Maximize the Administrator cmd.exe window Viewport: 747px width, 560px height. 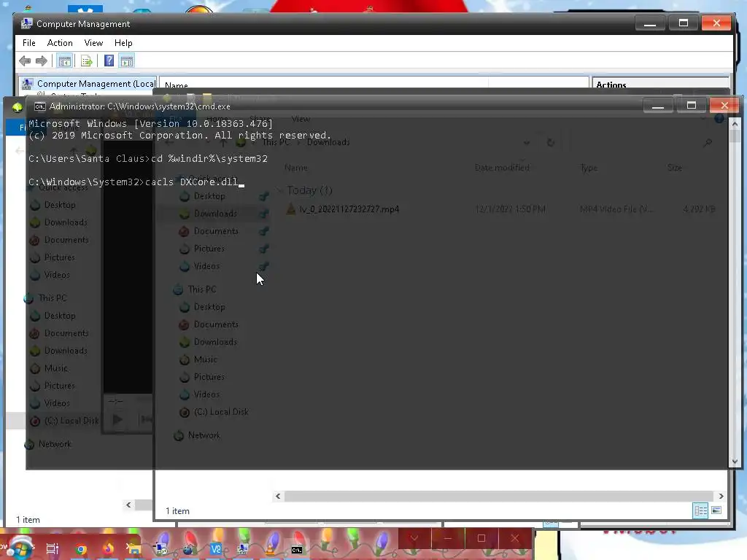692,106
